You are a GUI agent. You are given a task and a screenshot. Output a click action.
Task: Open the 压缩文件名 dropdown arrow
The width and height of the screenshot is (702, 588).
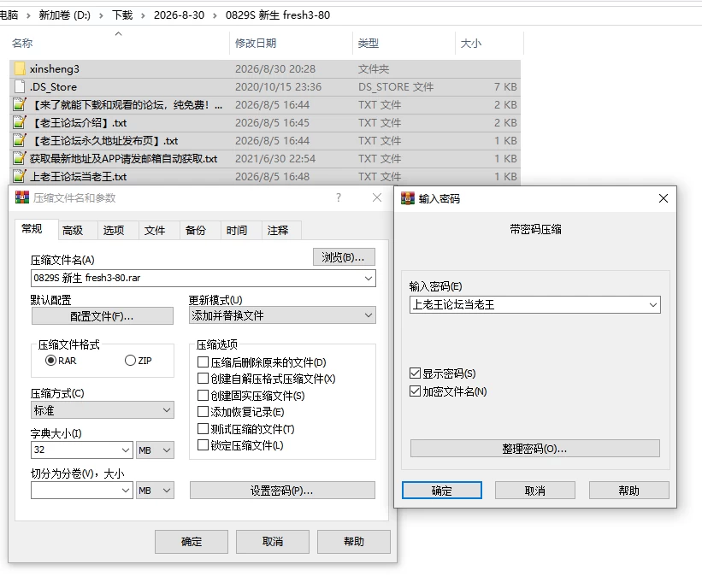(369, 278)
